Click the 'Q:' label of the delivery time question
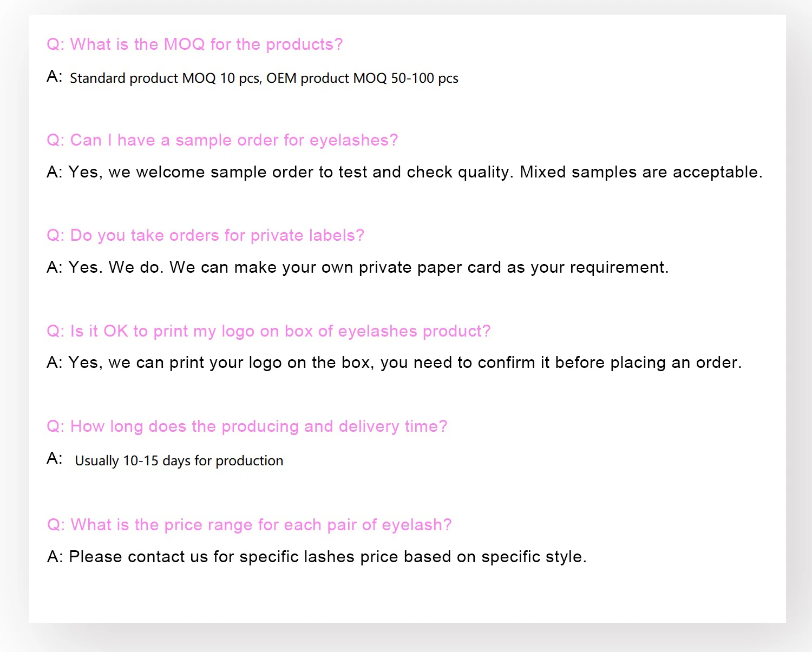The image size is (812, 652). (x=56, y=426)
